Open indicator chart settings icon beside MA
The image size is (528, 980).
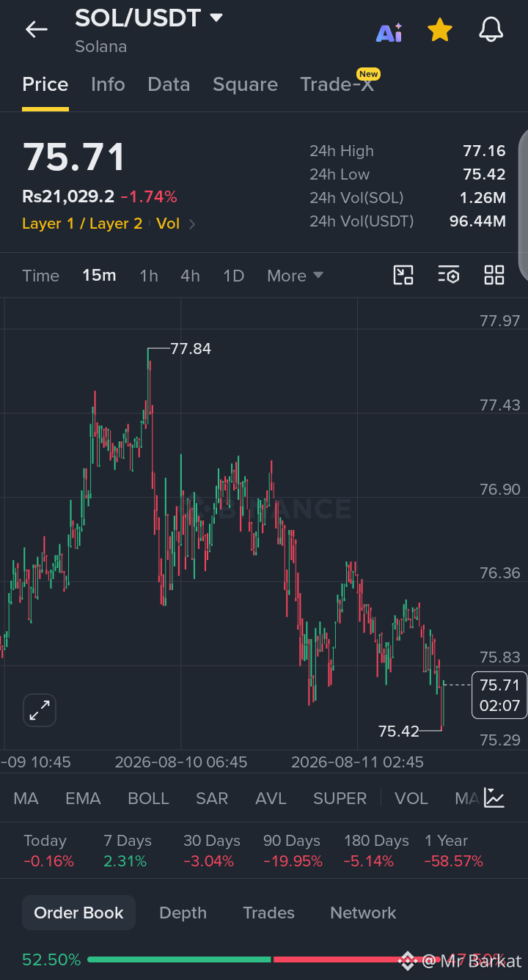pos(494,798)
